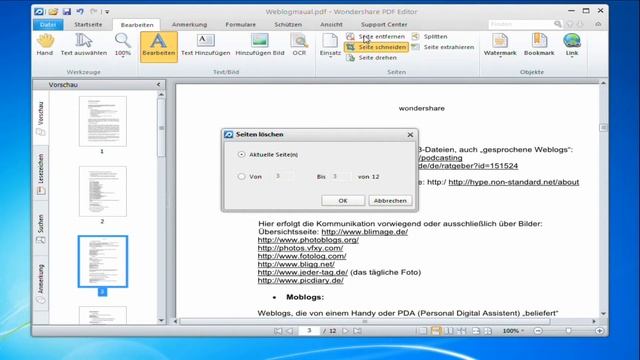Switch to the Anmerkung tab
The image size is (640, 360).
click(189, 25)
